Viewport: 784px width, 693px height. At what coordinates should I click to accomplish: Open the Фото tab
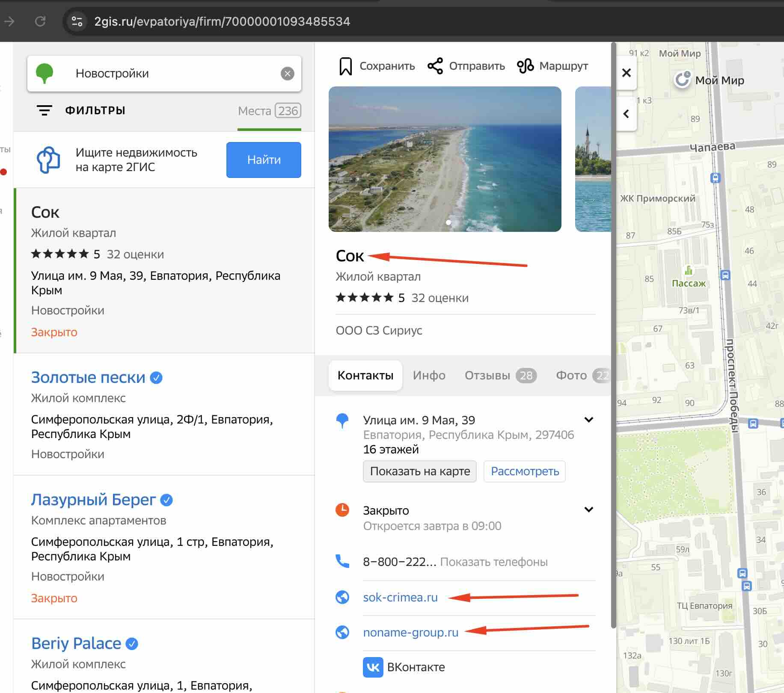click(583, 376)
